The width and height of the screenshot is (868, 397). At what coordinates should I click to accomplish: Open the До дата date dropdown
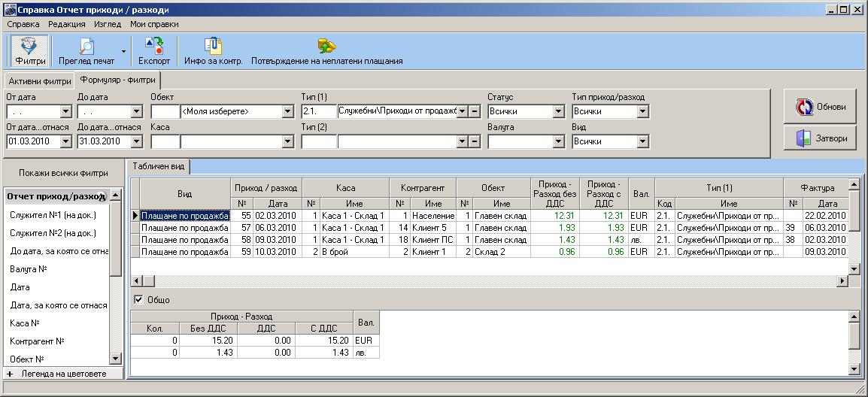[137, 111]
